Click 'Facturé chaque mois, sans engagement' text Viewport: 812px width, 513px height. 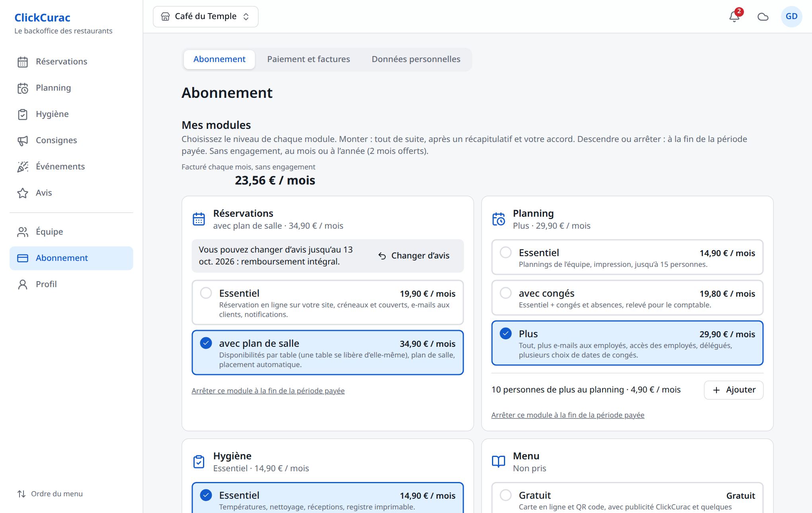[248, 167]
